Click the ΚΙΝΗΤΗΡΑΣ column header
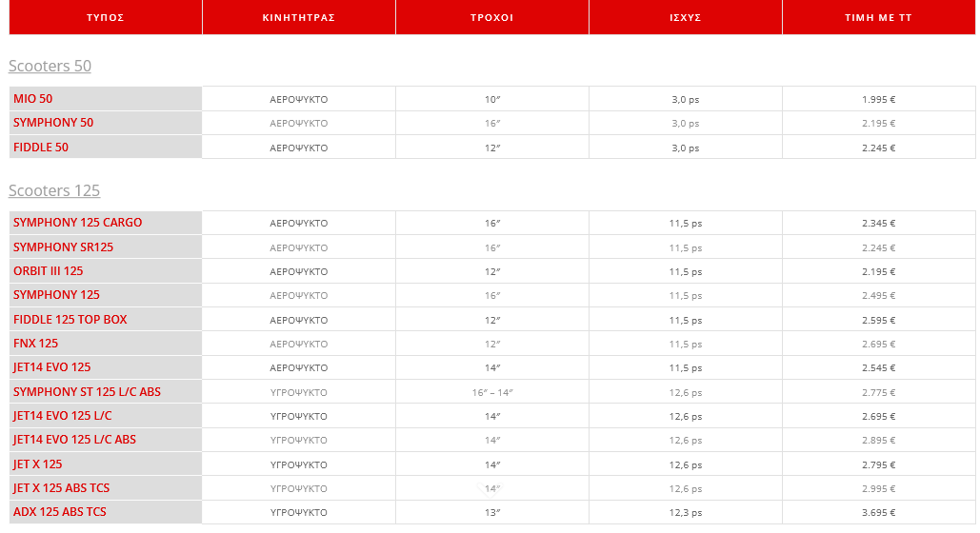This screenshot has height=533, width=980. pyautogui.click(x=299, y=17)
